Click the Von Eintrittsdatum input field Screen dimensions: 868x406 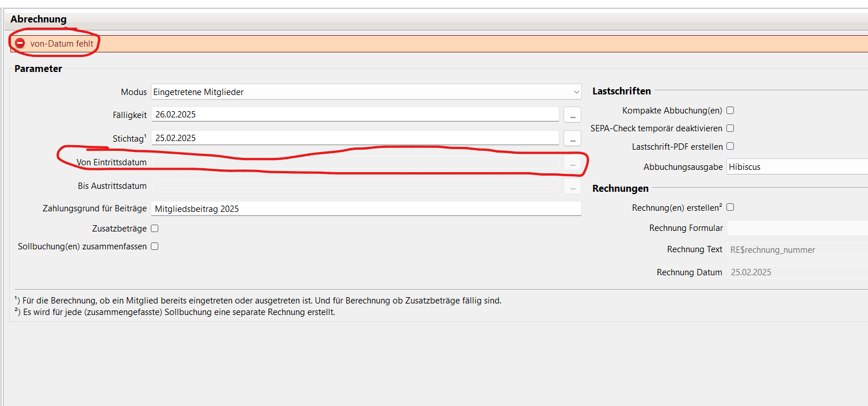point(355,163)
